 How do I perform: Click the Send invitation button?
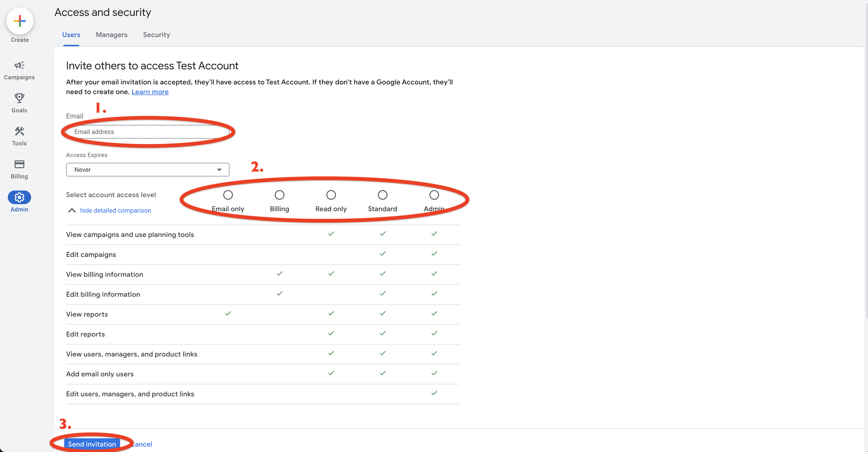tap(92, 444)
